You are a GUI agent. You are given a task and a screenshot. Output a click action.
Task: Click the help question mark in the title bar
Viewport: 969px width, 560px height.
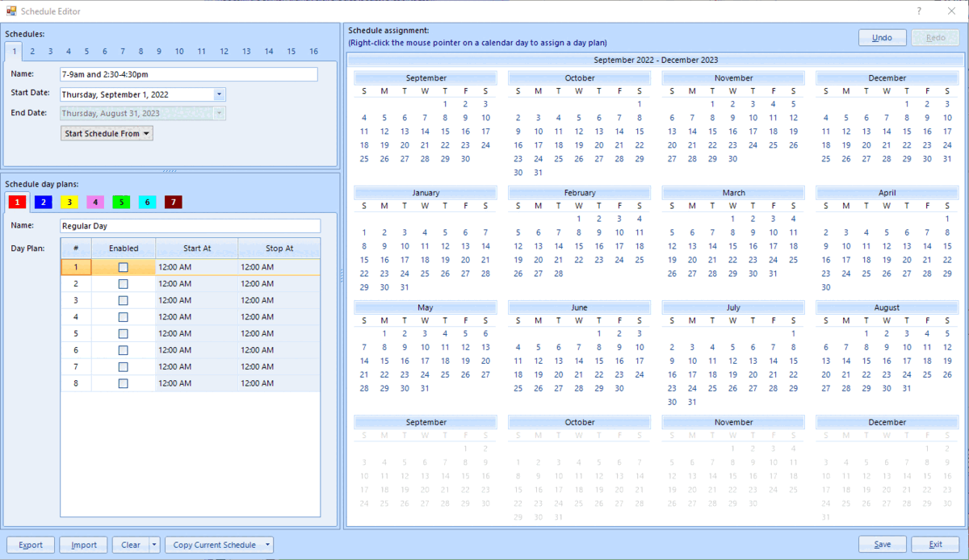pyautogui.click(x=919, y=10)
